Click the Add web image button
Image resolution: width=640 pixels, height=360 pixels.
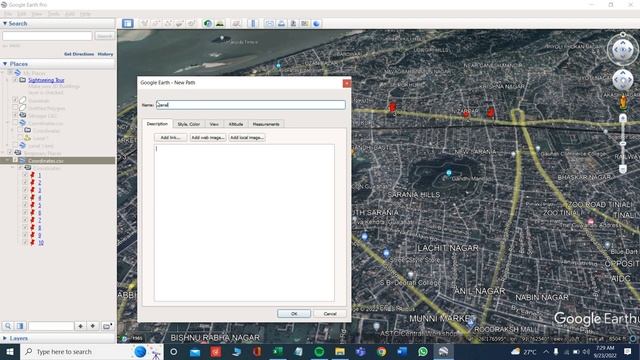point(208,138)
